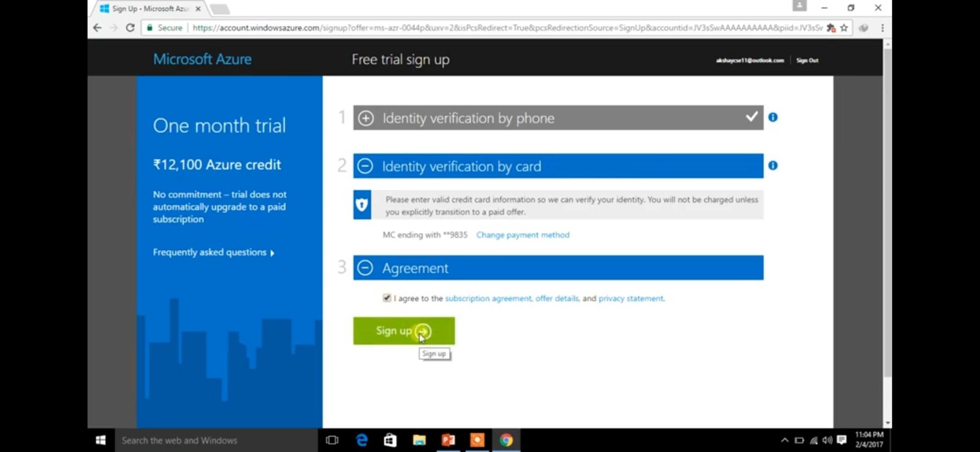Open the network icon in the system tray
The image size is (980, 452).
point(814,440)
